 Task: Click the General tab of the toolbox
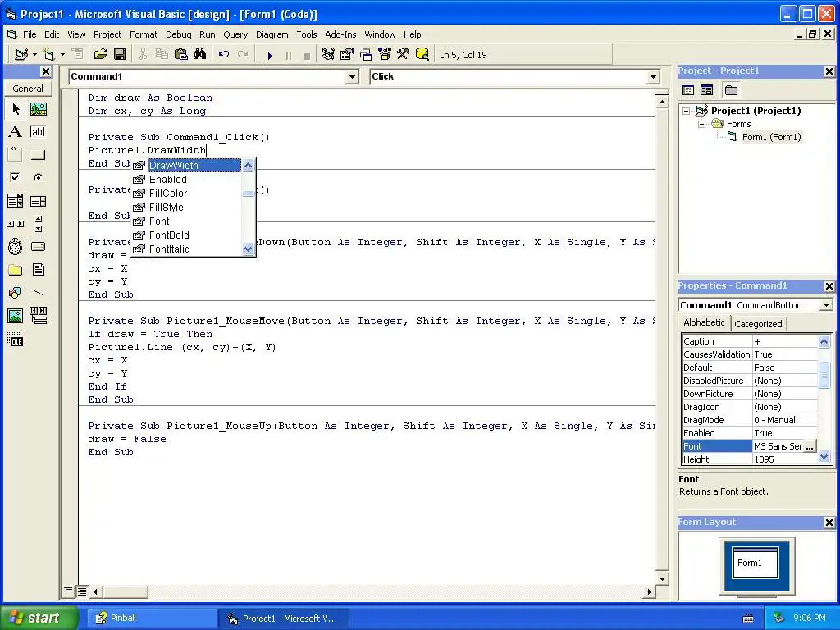click(x=28, y=89)
